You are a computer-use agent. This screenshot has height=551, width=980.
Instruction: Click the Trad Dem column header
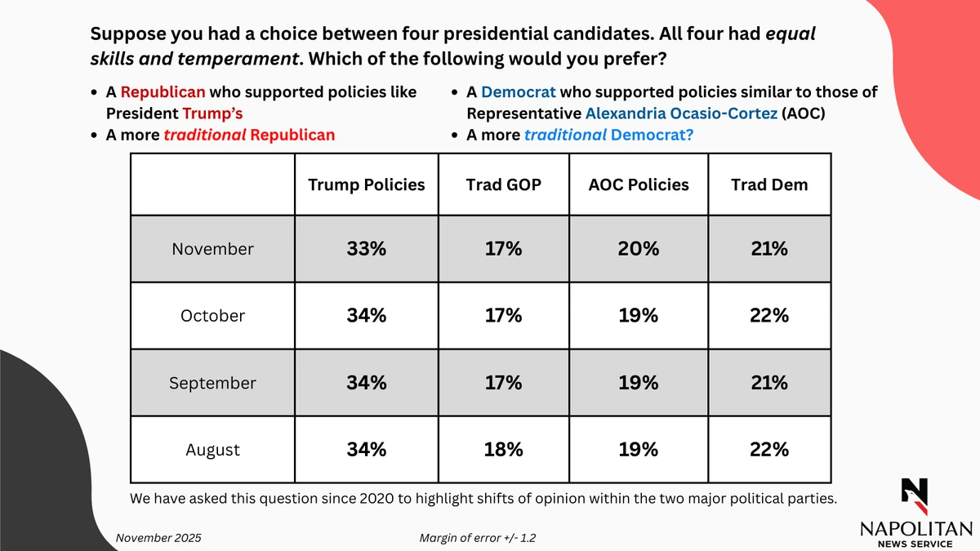pos(769,184)
